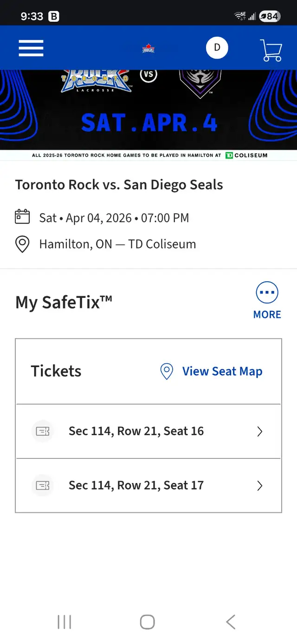
Task: Tap the TD Coliseum notice banner
Action: coord(148,155)
